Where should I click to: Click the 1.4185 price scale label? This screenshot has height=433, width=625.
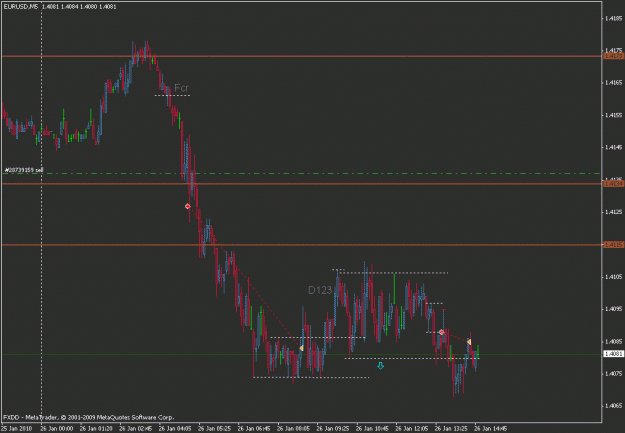[614, 18]
